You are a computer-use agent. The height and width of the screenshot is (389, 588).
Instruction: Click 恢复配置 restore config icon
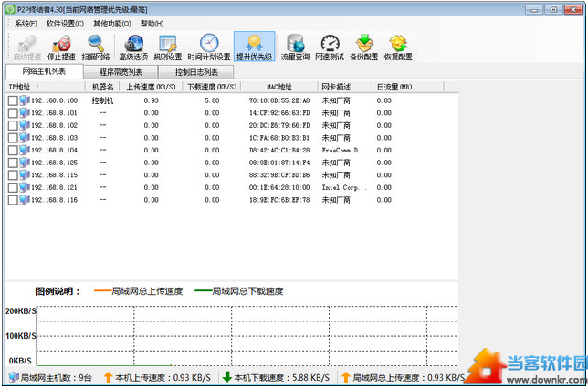(x=398, y=43)
